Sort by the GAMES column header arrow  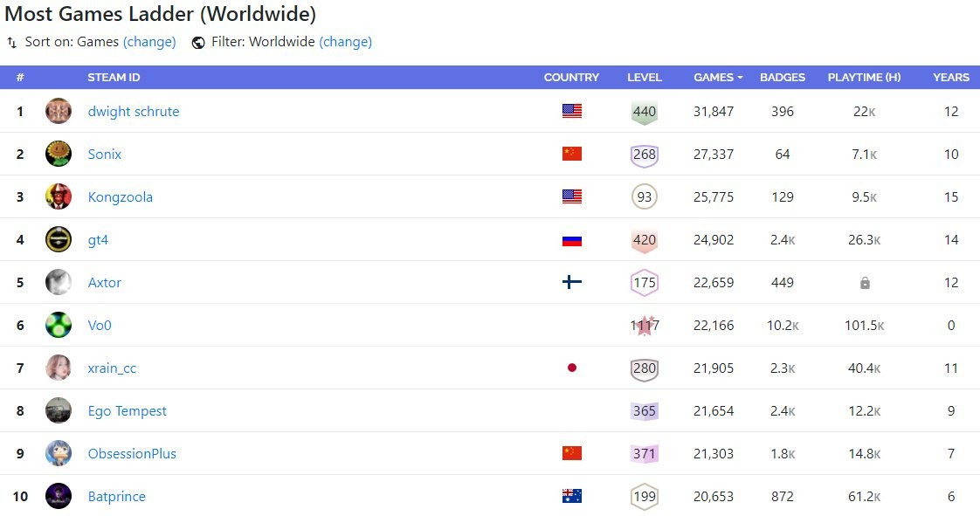click(740, 78)
